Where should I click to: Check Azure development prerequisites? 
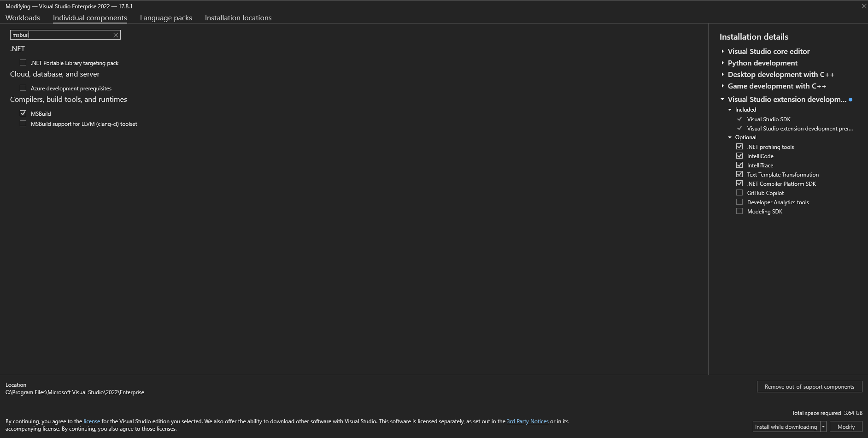coord(23,88)
